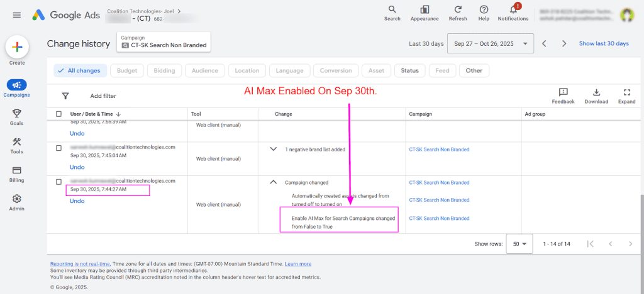
Task: Sort by User / Date & Time arrow
Action: (x=119, y=114)
